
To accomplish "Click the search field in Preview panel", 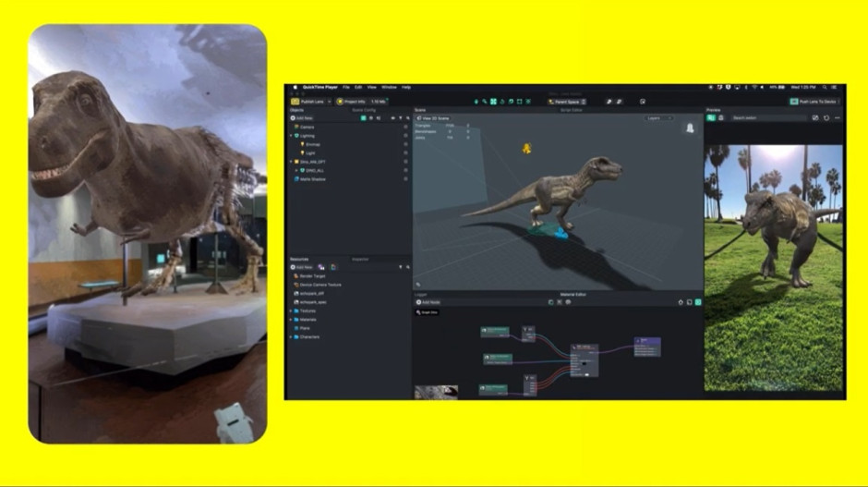I will (x=768, y=118).
